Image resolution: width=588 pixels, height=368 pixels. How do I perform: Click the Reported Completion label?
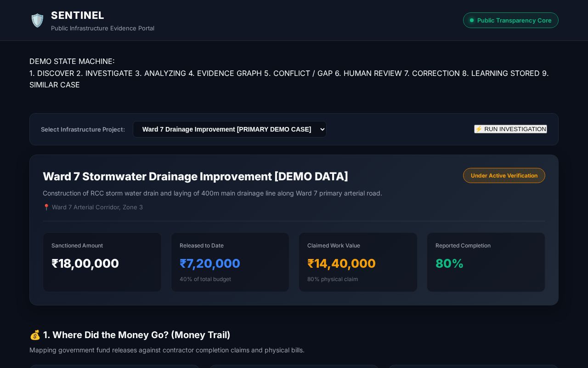coord(463,246)
